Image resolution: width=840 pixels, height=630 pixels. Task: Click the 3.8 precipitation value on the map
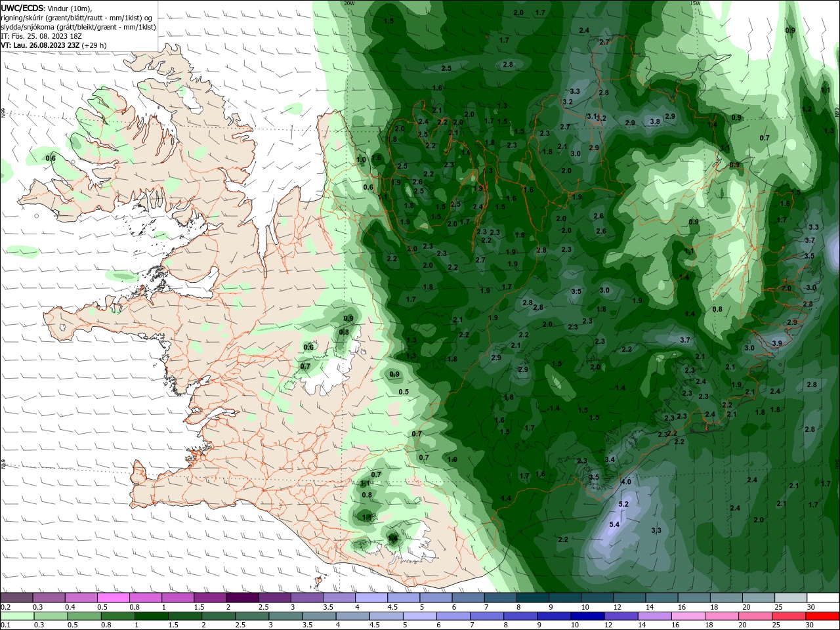[x=654, y=121]
